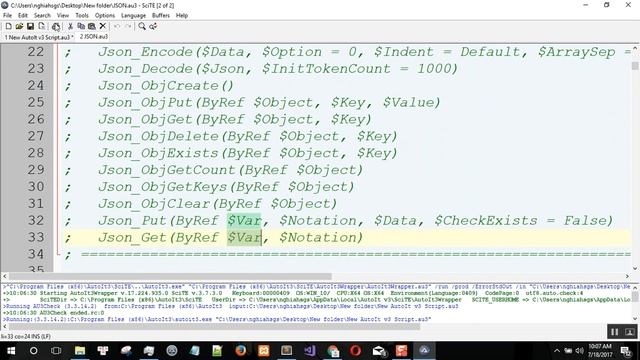Click the Undo toolbar arrow

point(117,27)
